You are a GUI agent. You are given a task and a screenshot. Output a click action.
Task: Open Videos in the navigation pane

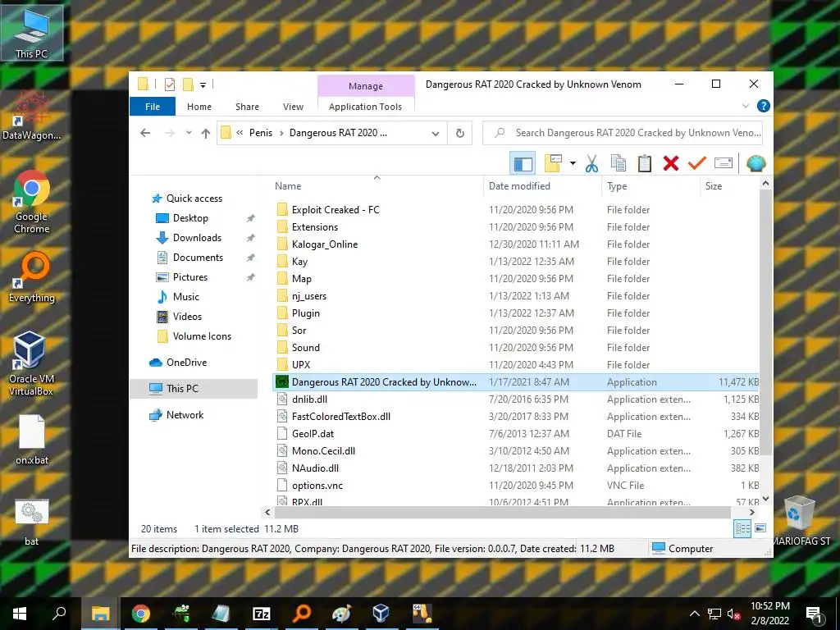pos(187,317)
